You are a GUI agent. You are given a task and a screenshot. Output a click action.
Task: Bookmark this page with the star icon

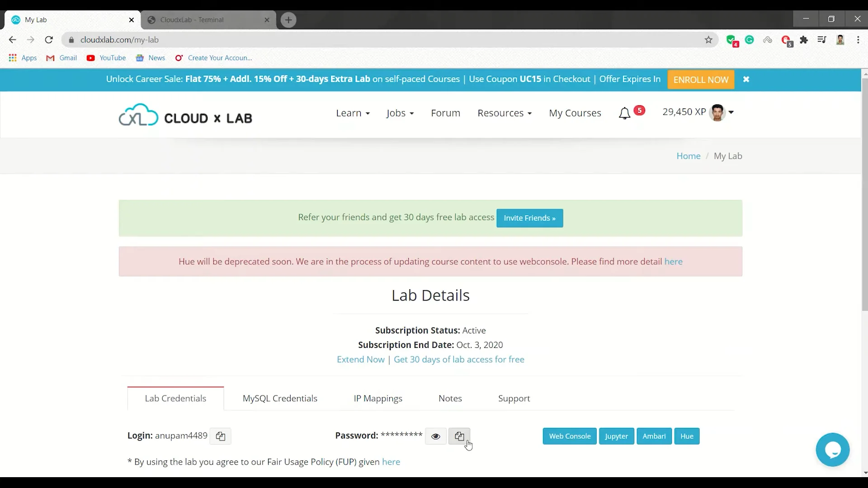point(708,40)
